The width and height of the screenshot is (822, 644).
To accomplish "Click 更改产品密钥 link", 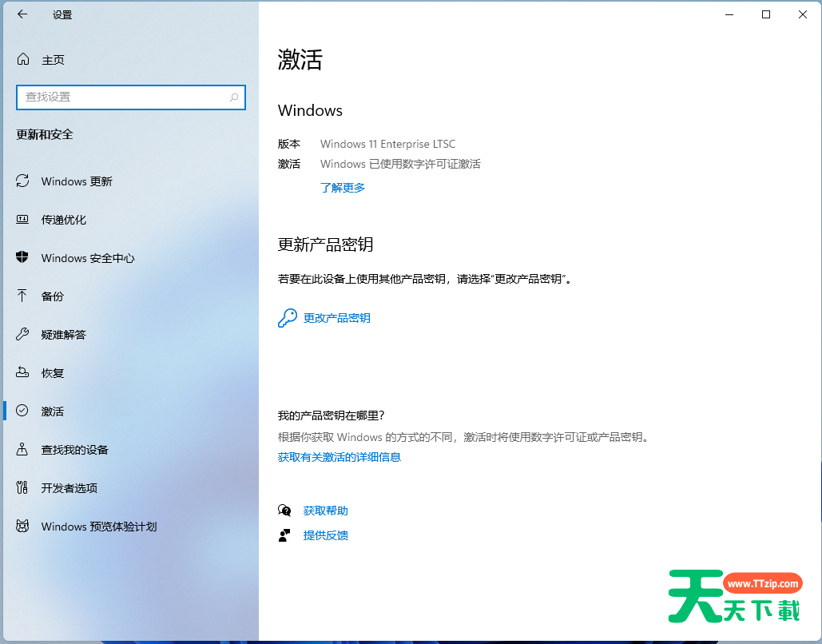I will [x=336, y=318].
